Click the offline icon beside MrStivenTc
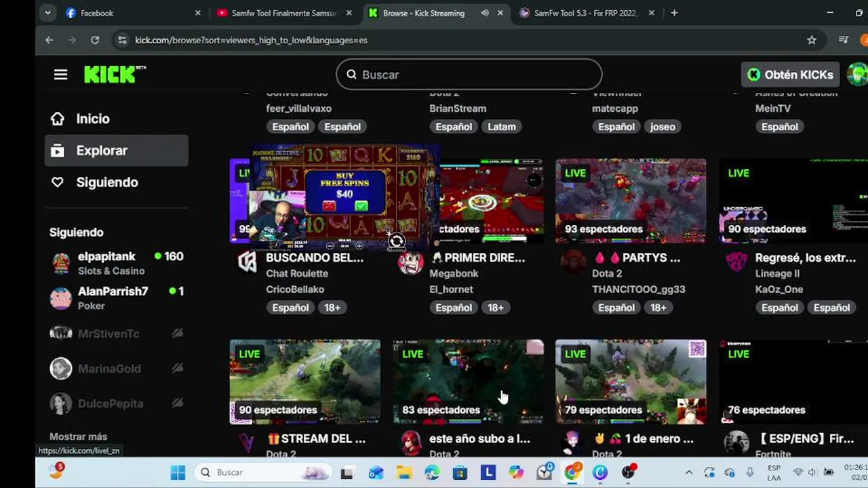The width and height of the screenshot is (868, 488). pyautogui.click(x=177, y=333)
